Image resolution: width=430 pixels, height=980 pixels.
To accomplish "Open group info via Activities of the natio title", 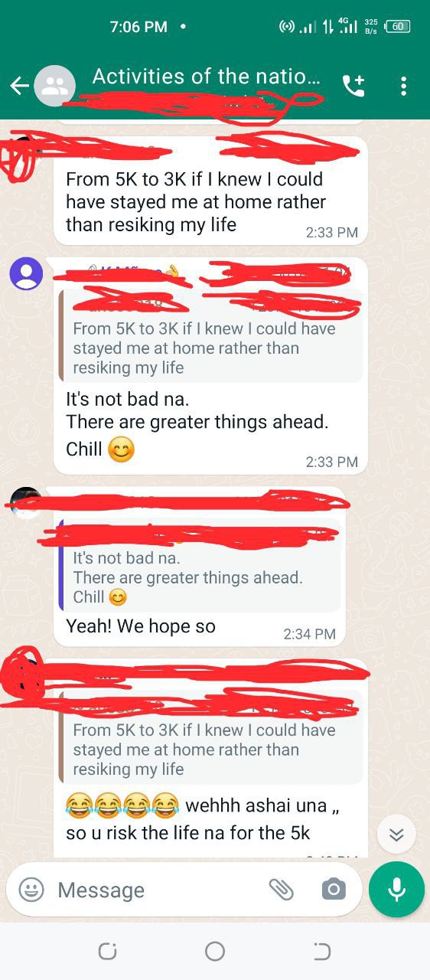I will tap(205, 77).
